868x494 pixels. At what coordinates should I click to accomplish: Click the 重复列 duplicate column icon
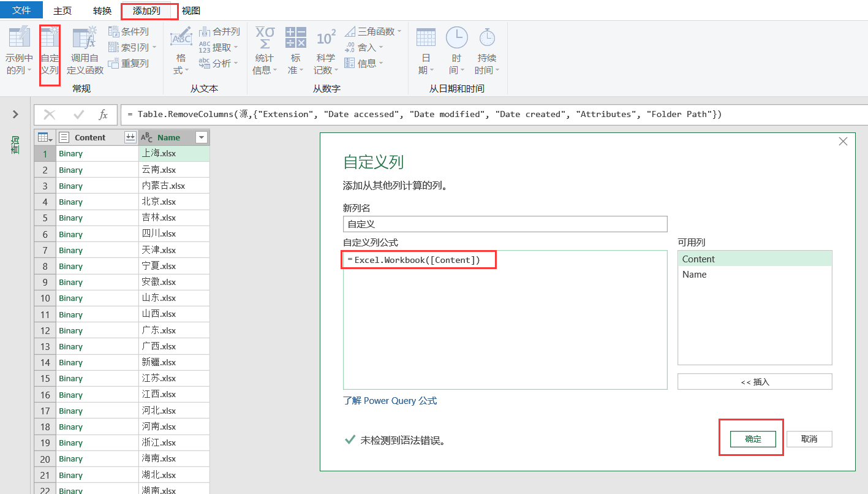[x=115, y=63]
